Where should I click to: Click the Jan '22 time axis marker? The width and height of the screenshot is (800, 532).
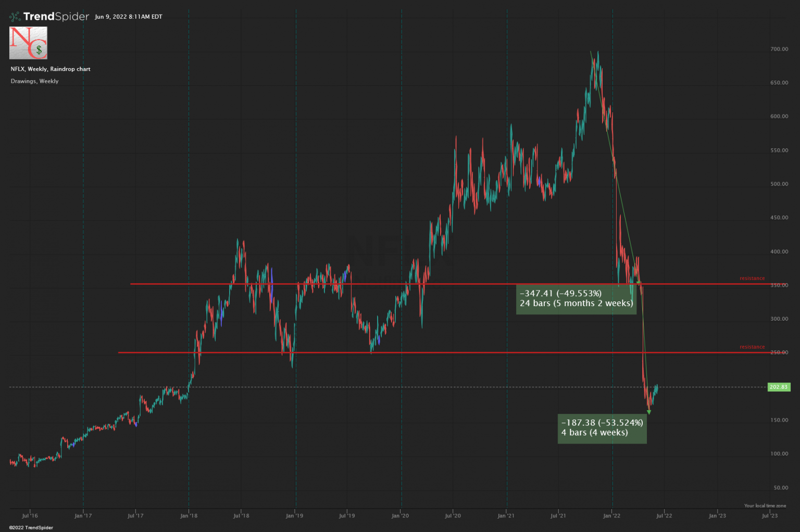point(611,516)
